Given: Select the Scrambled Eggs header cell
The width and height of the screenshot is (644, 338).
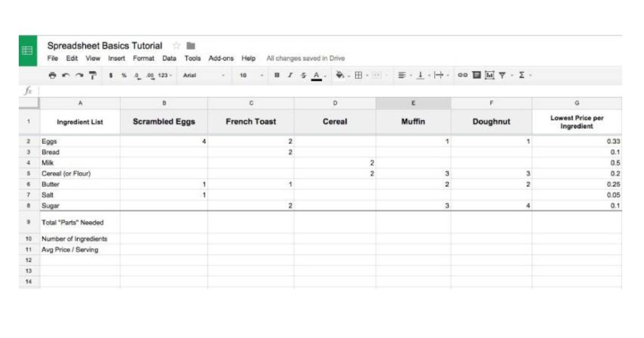Looking at the screenshot, I should click(x=164, y=122).
